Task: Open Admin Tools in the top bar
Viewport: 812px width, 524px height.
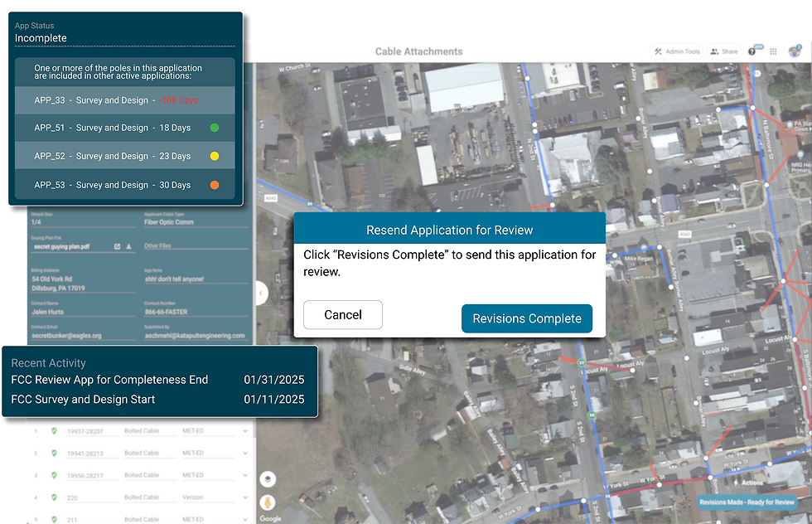Action: [x=677, y=51]
